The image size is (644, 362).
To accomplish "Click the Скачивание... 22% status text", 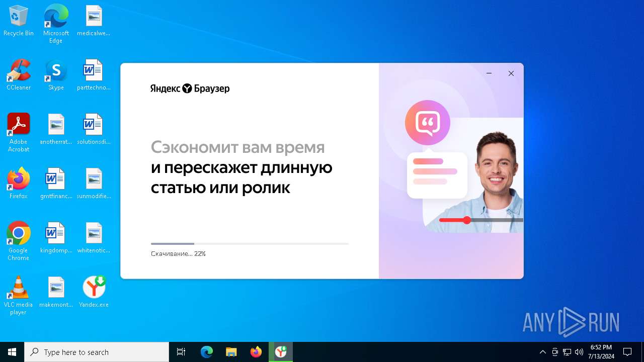I will 178,254.
